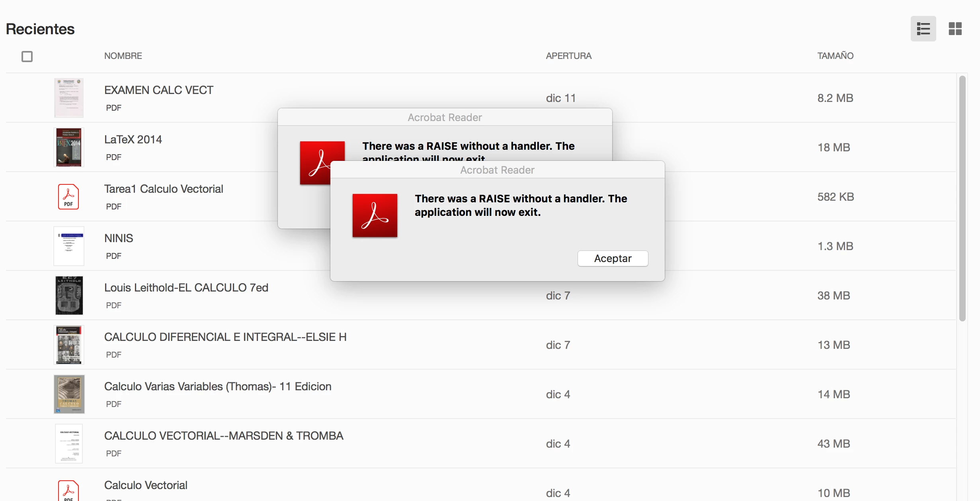This screenshot has height=501, width=980.
Task: Open EXAMEN CALC VECT file
Action: pos(158,90)
